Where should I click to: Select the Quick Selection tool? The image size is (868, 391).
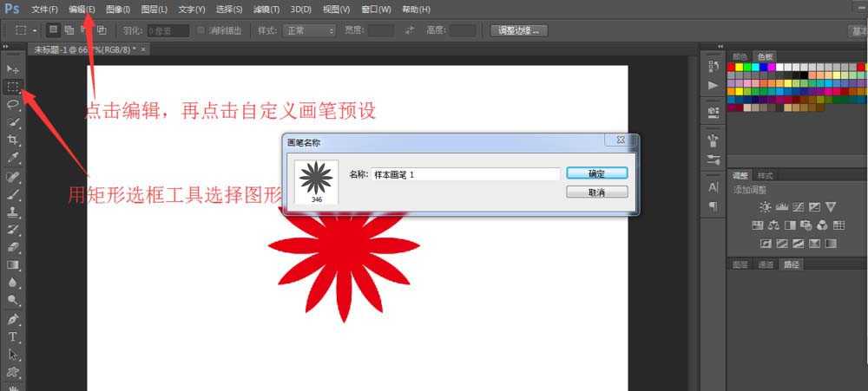[13, 122]
